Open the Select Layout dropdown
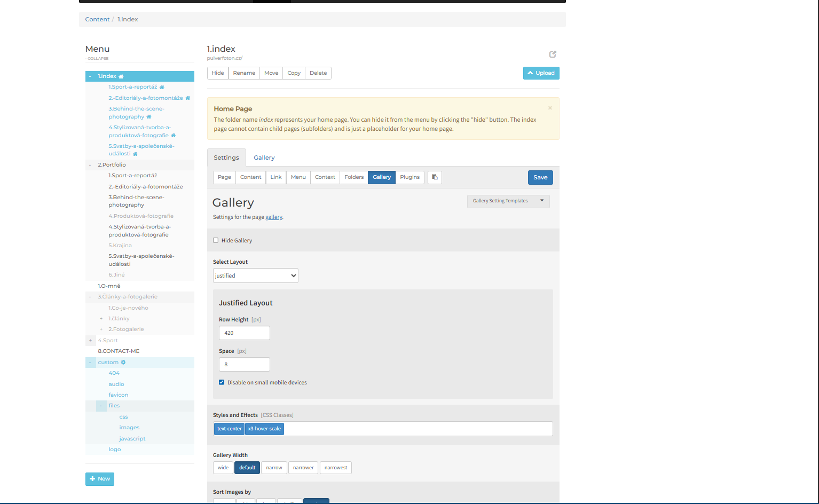The width and height of the screenshot is (819, 504). (x=256, y=275)
